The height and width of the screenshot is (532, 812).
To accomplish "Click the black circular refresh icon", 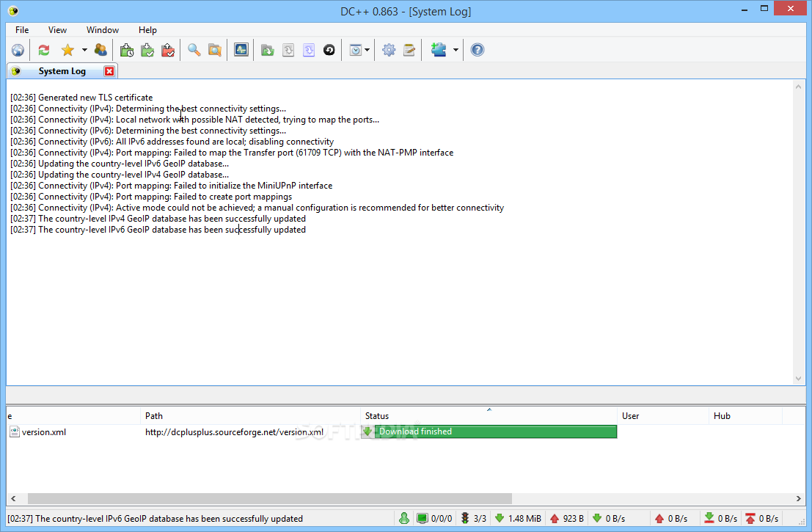I will coord(329,50).
